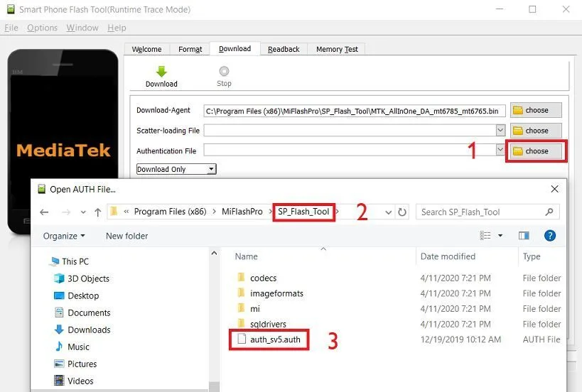Choose an Authentication file

point(536,151)
